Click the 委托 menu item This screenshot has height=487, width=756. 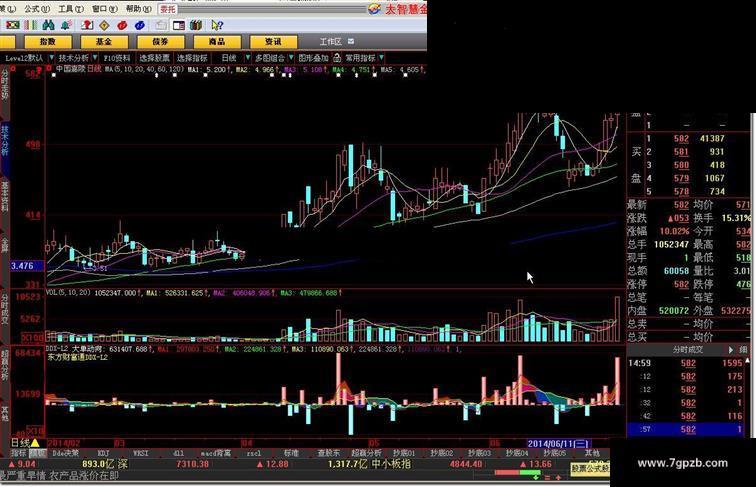click(168, 9)
